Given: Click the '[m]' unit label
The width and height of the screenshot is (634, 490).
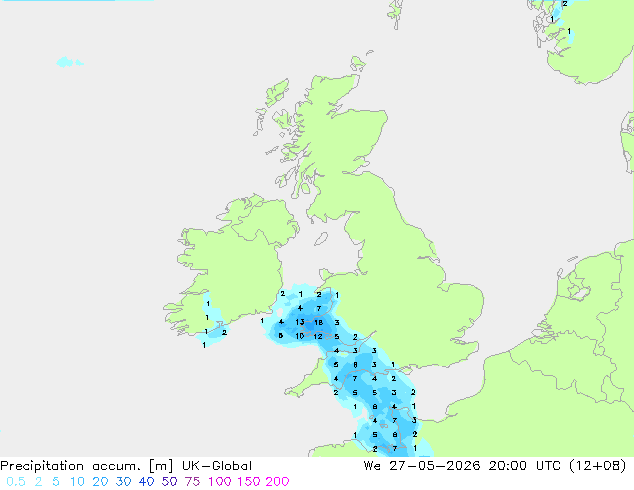Looking at the screenshot, I should 161,466.
